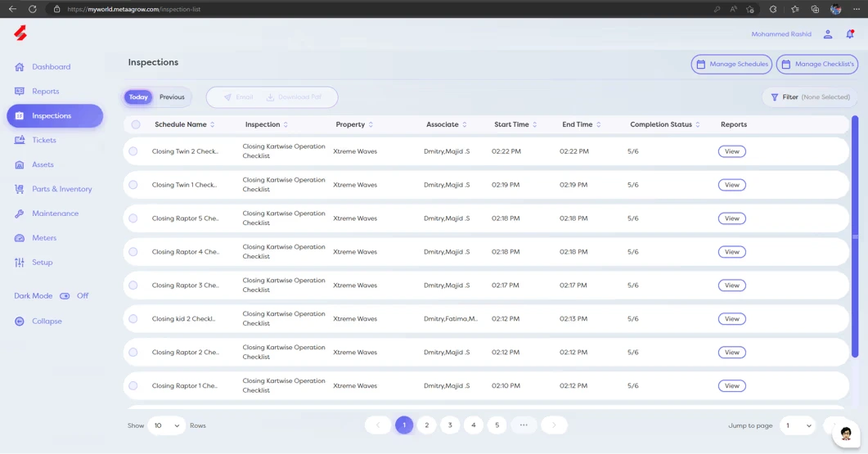868x454 pixels.
Task: Select Closing Twin 2 row checkbox
Action: click(x=133, y=151)
